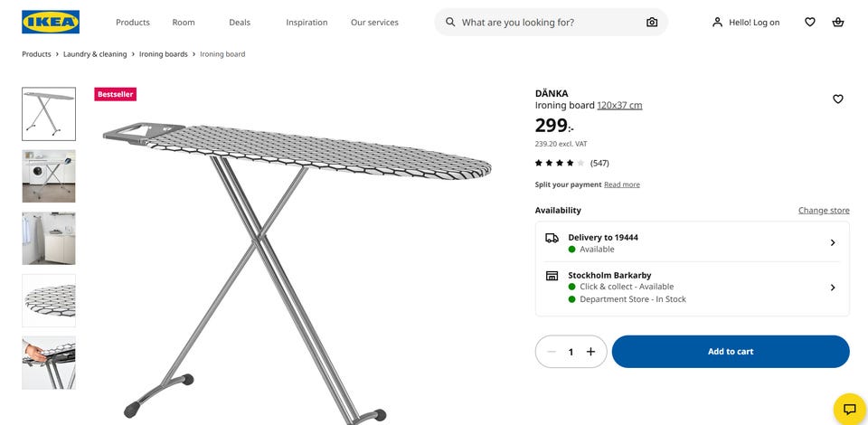Expand Delivery to 19444 details

tap(833, 242)
